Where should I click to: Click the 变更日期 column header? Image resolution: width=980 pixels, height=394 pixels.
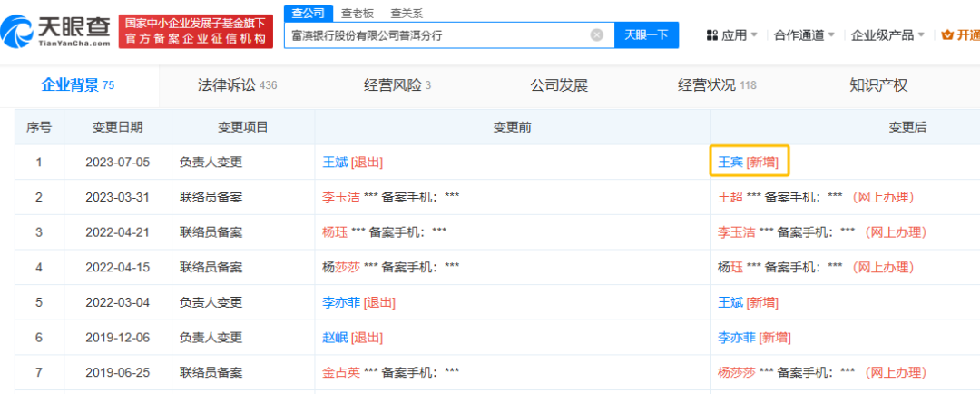pos(117,127)
